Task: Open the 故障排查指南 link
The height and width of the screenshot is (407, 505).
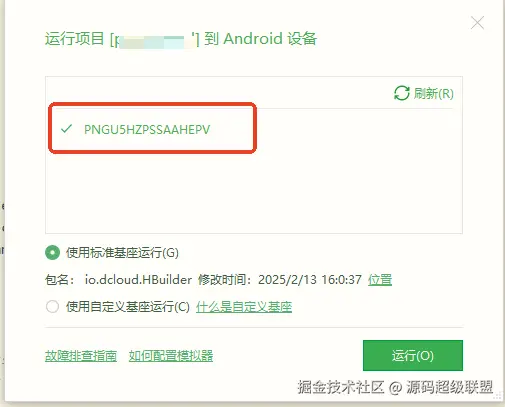Action: click(81, 356)
